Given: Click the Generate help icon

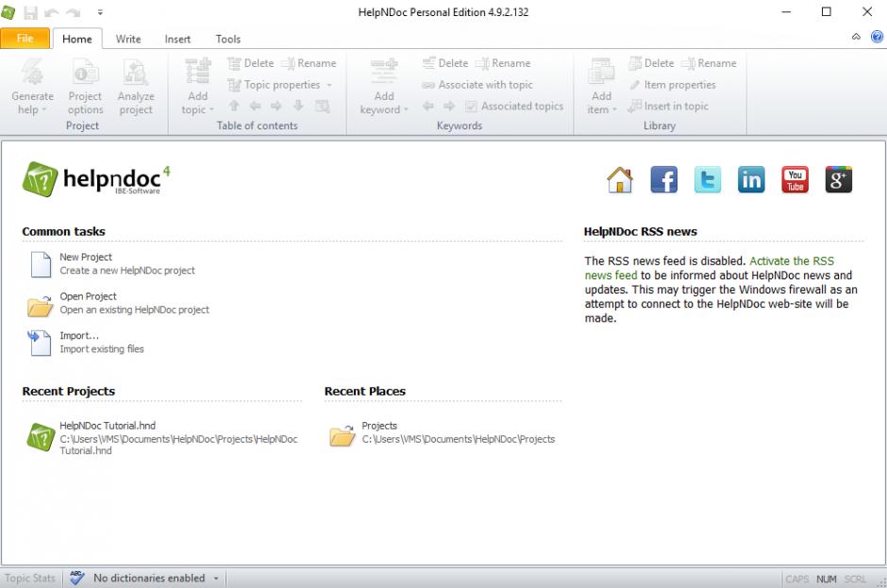Looking at the screenshot, I should pyautogui.click(x=32, y=72).
